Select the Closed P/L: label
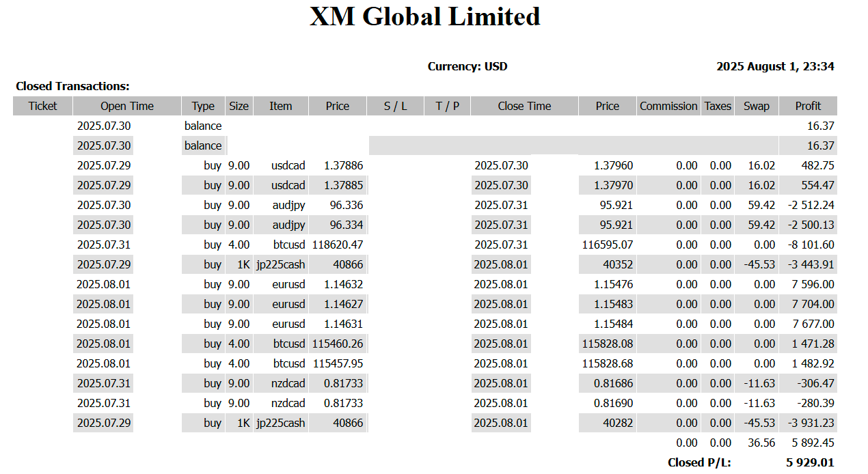868x474 pixels. [699, 462]
